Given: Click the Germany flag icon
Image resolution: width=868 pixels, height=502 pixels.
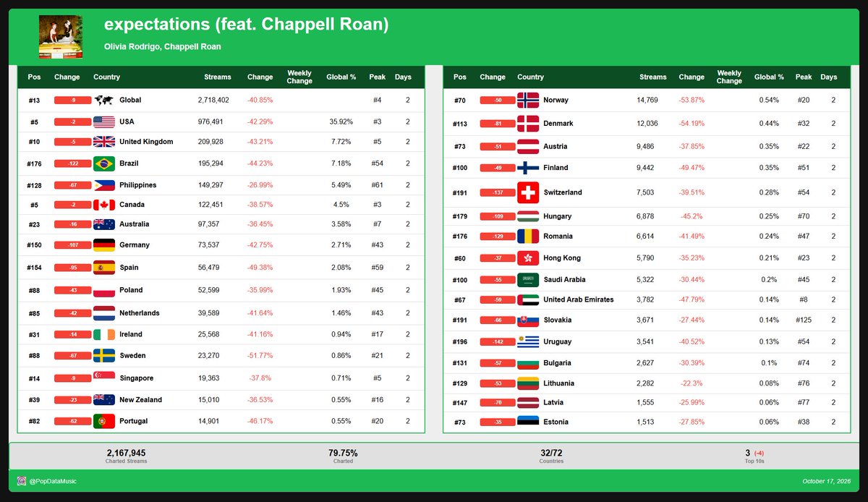Looking at the screenshot, I should (104, 245).
